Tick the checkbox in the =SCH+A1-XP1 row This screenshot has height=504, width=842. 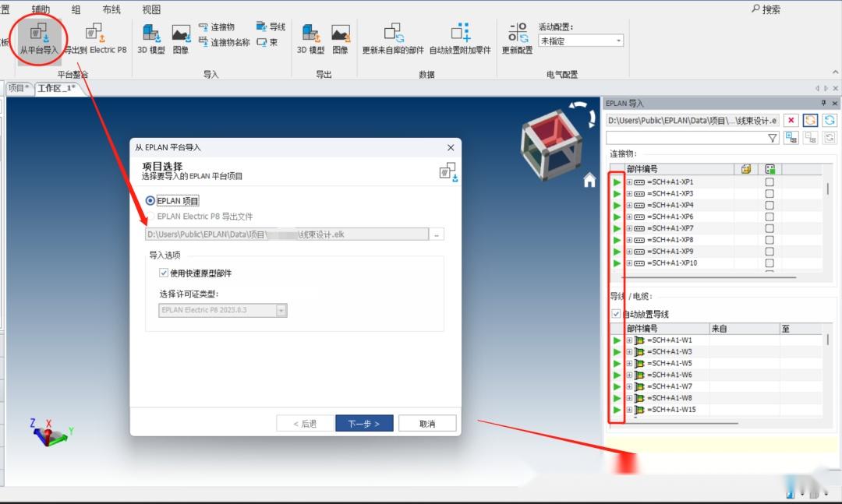[x=769, y=182]
